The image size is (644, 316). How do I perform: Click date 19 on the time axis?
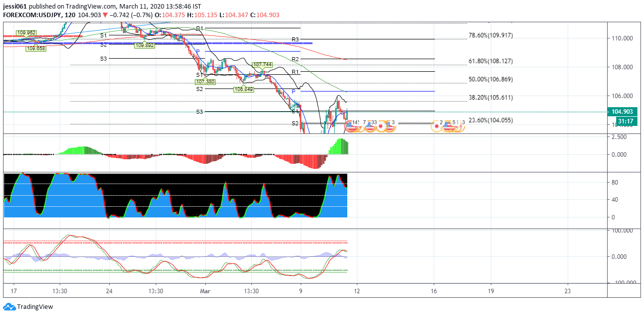[491, 291]
